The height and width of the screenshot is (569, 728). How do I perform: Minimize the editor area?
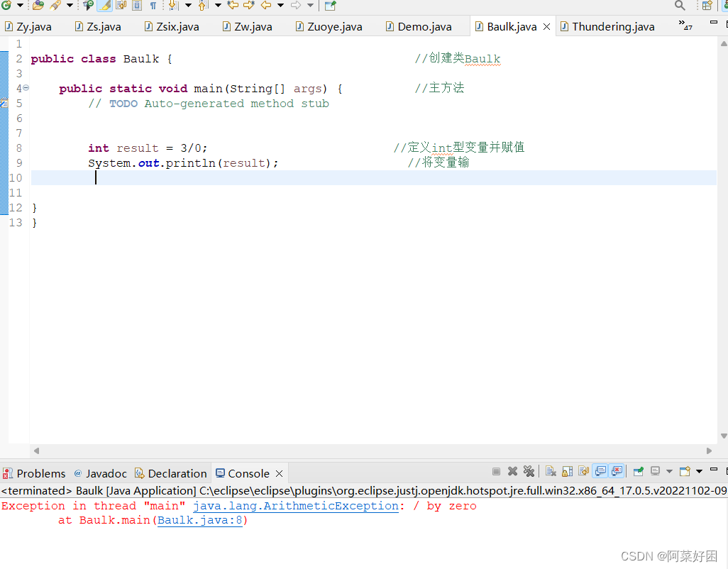714,22
